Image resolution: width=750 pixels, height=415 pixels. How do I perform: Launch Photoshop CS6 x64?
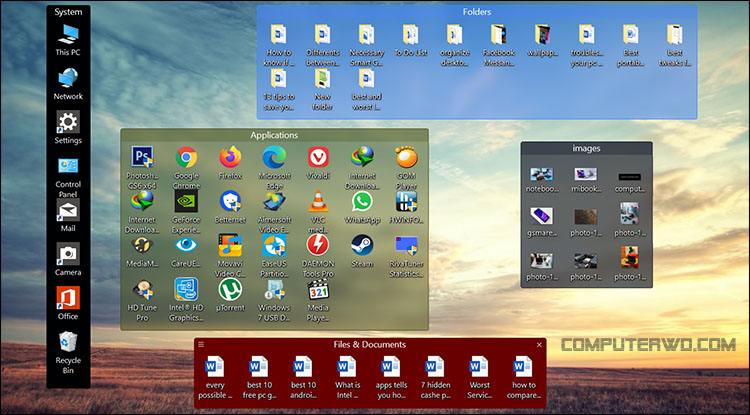tap(142, 157)
